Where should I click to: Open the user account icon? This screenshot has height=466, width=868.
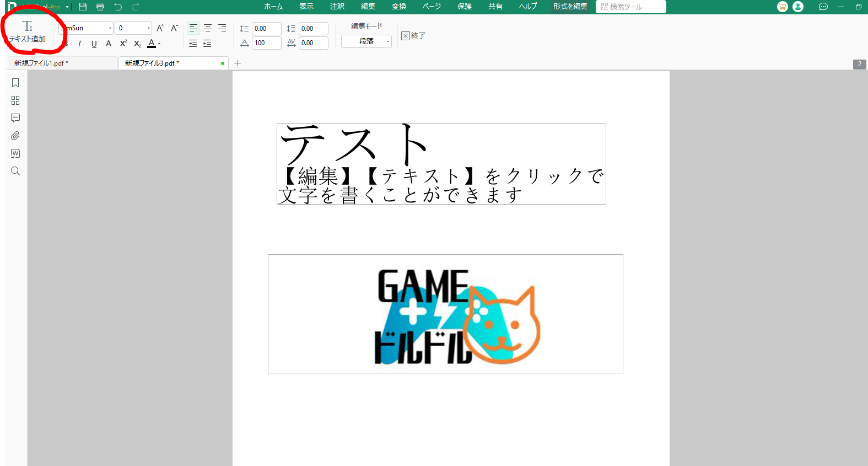[798, 7]
